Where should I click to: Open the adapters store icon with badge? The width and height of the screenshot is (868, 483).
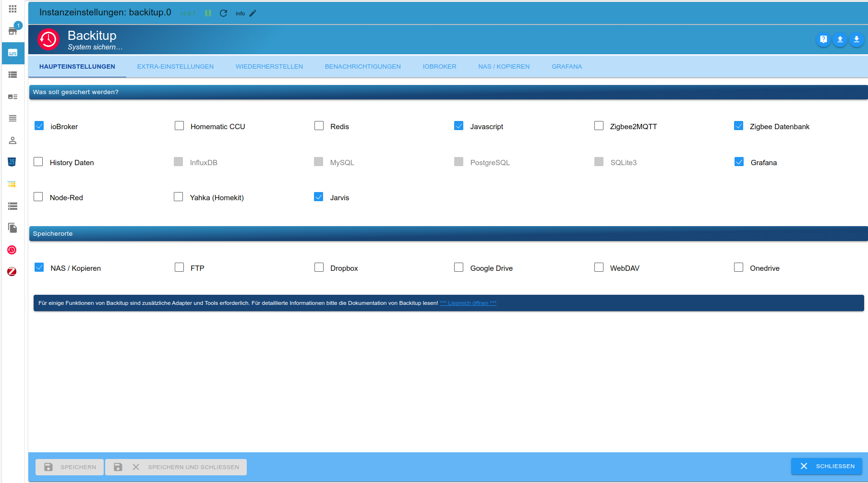[x=12, y=31]
